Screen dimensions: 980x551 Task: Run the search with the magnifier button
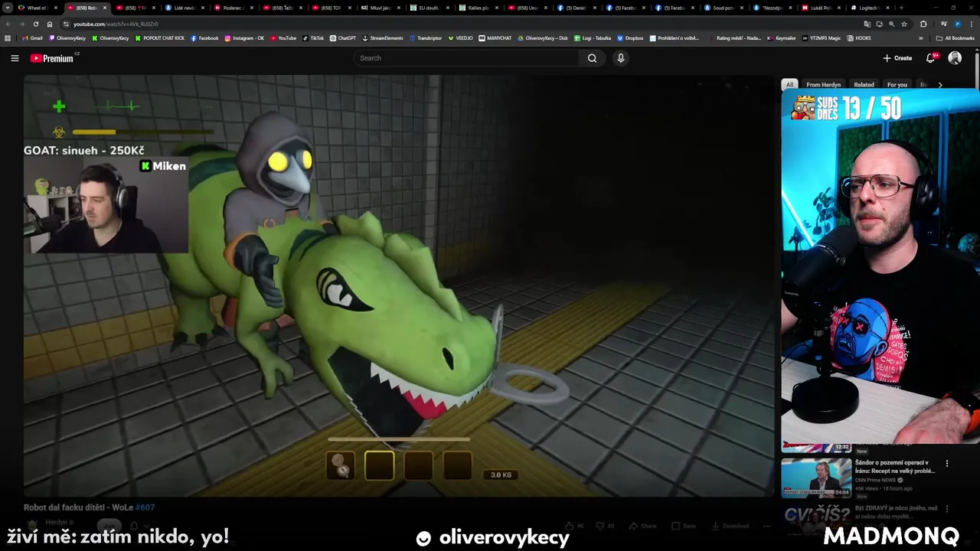(x=592, y=58)
